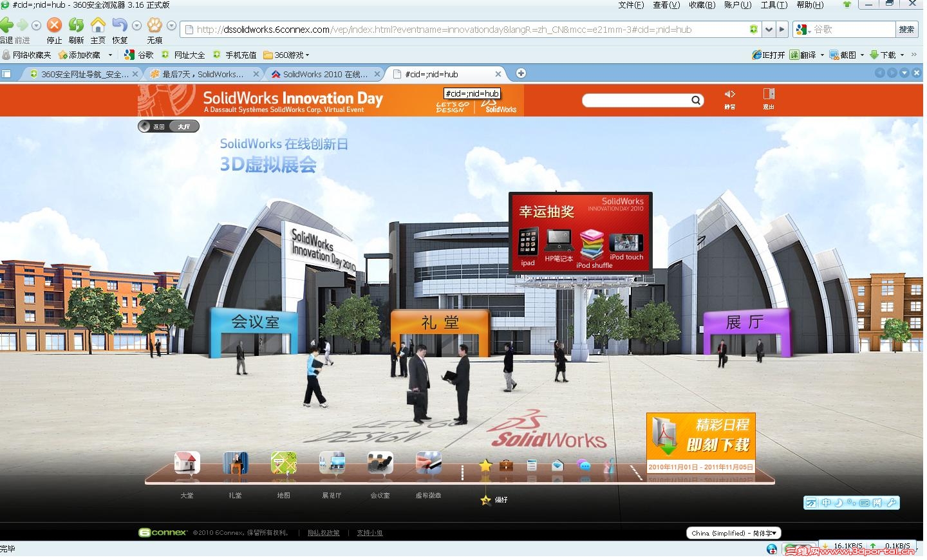This screenshot has height=560, width=927.
Task: Open the notepad list icon in the dock
Action: [x=532, y=465]
